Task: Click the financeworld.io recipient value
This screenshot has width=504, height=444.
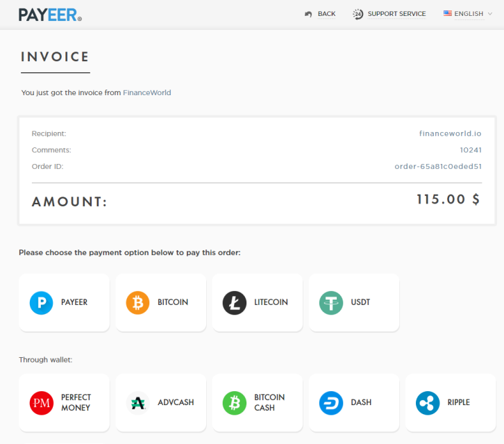Action: [x=450, y=133]
